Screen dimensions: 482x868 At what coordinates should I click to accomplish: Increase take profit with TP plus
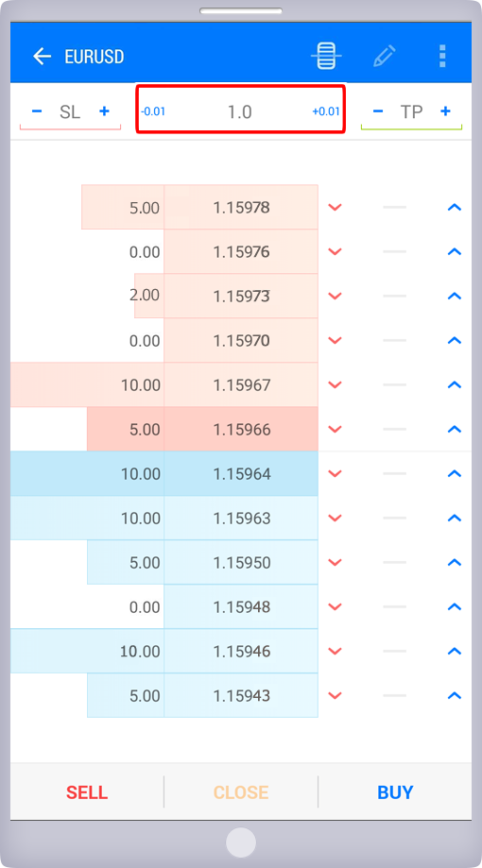(x=445, y=111)
